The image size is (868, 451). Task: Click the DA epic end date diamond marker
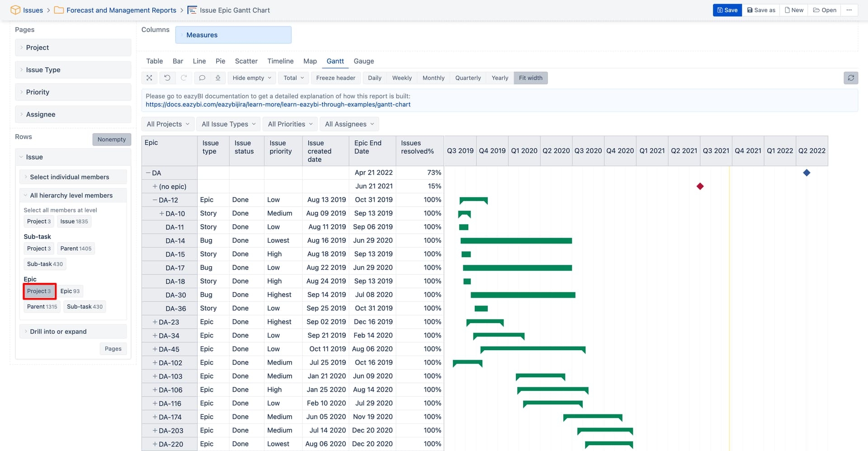coord(807,172)
